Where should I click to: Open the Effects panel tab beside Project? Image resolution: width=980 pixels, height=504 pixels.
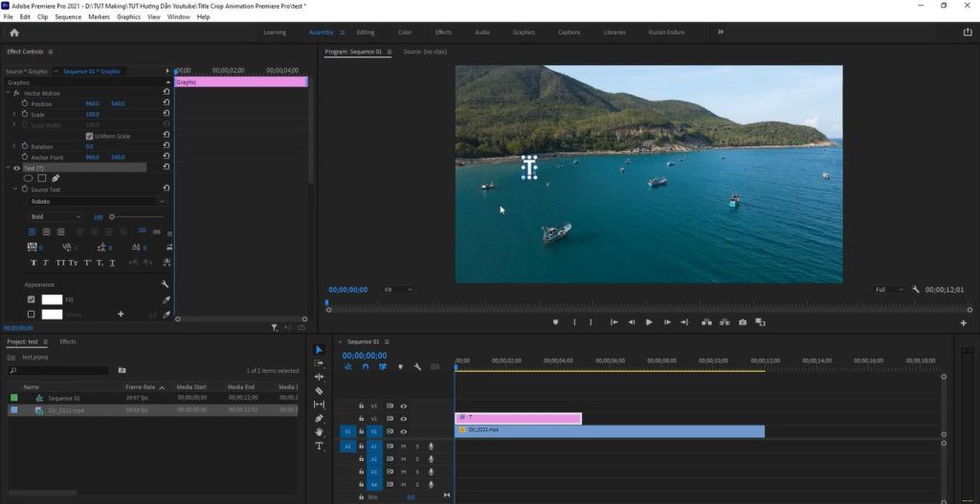(x=68, y=341)
